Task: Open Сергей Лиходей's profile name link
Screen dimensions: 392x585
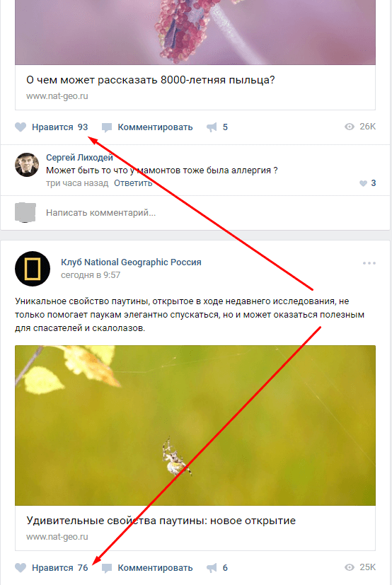Action: (79, 158)
